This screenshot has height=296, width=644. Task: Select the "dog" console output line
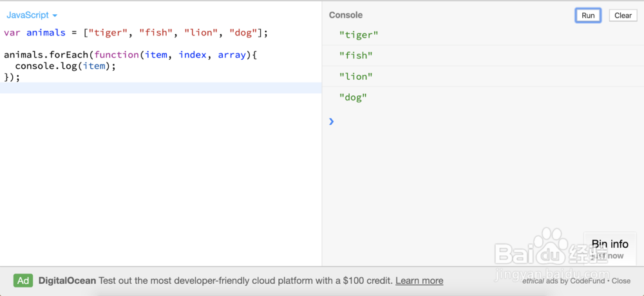pos(353,98)
